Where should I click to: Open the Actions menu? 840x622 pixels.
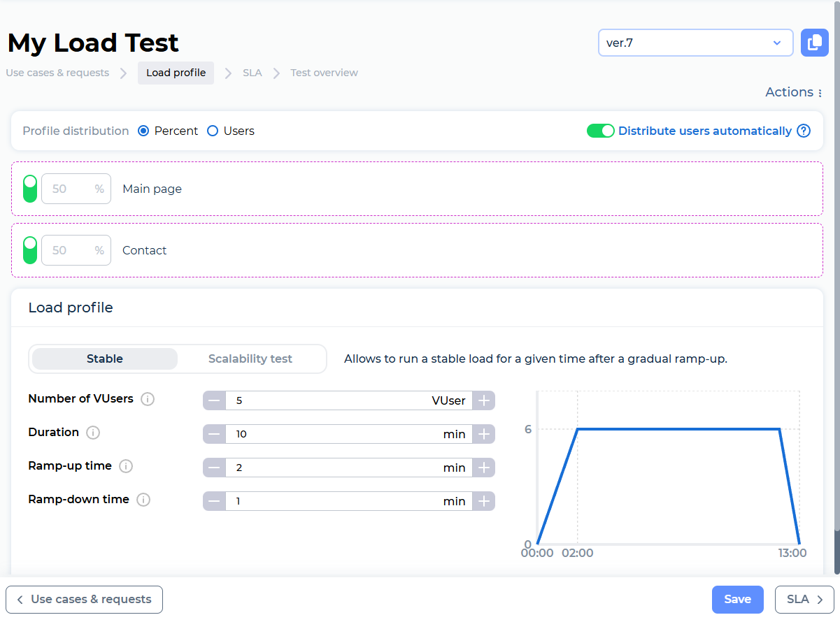(794, 92)
